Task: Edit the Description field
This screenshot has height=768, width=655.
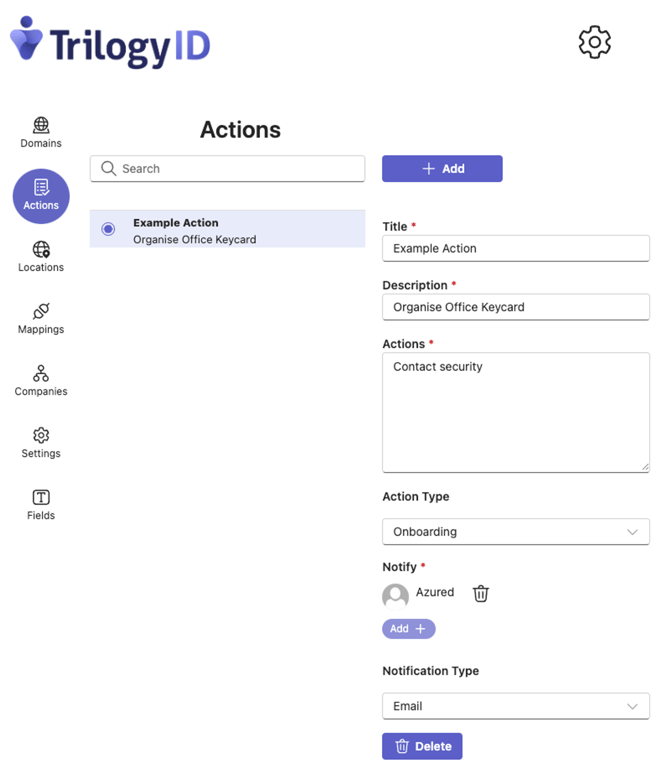Action: click(516, 307)
